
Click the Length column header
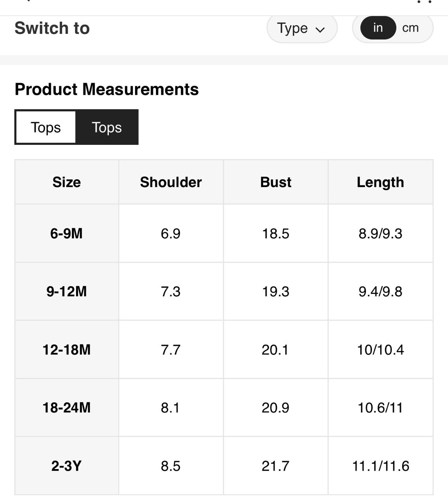[x=380, y=182]
